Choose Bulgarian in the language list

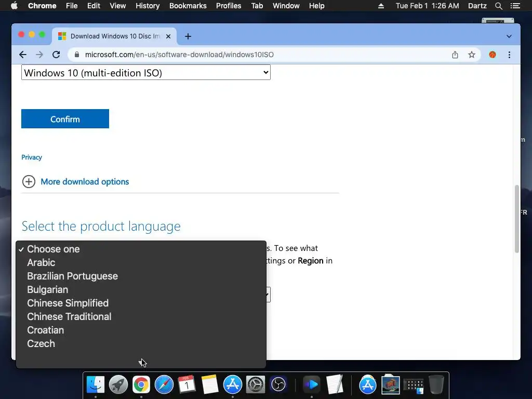[141, 290]
